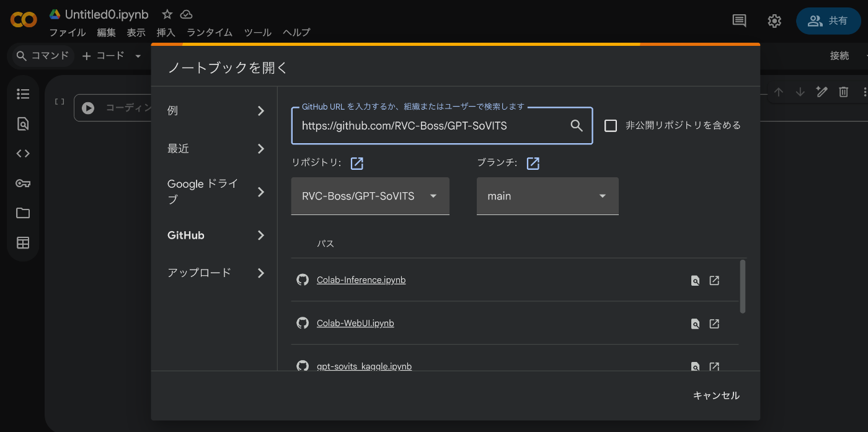Open the 表示 menu

[x=136, y=32]
